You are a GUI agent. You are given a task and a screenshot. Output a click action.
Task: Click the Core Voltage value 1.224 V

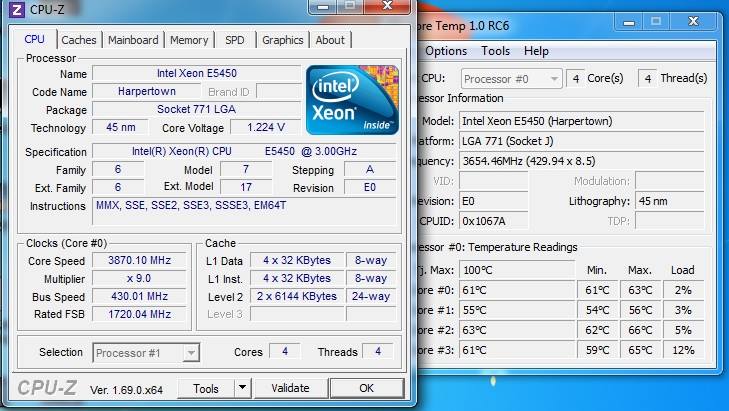266,127
